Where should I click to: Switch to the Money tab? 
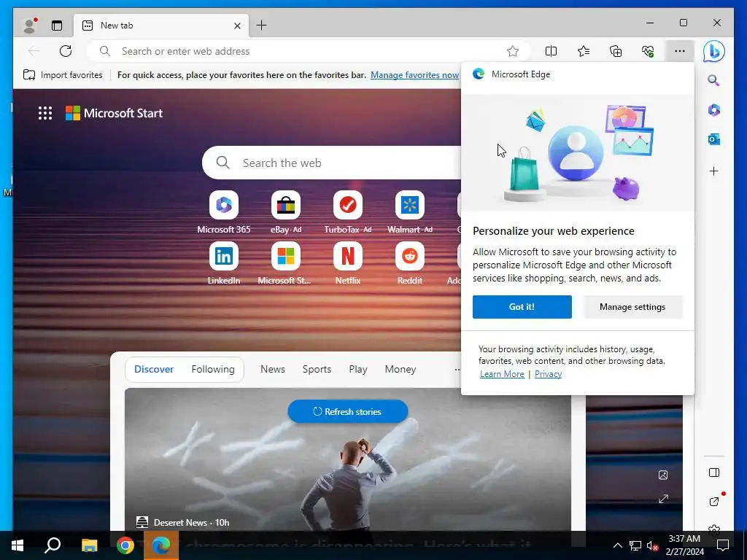pos(400,369)
